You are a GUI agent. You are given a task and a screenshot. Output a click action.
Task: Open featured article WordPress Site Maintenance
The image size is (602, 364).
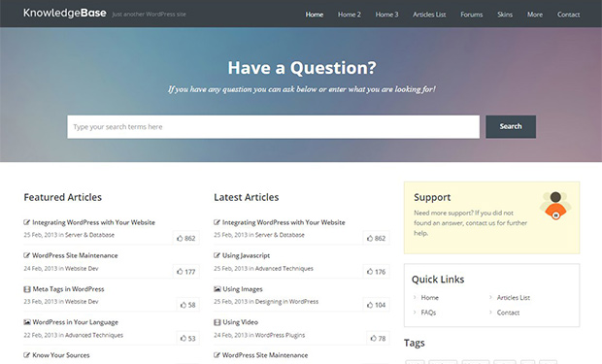(x=75, y=255)
